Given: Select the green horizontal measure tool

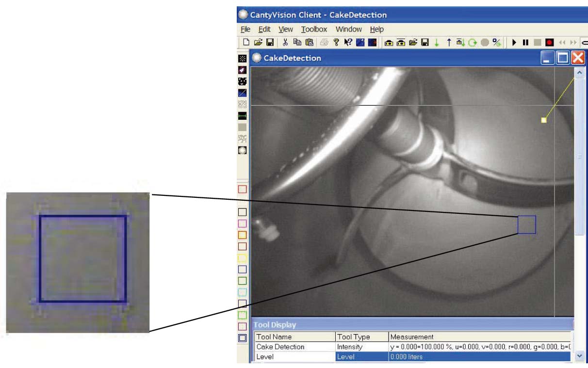Looking at the screenshot, I should click(243, 116).
